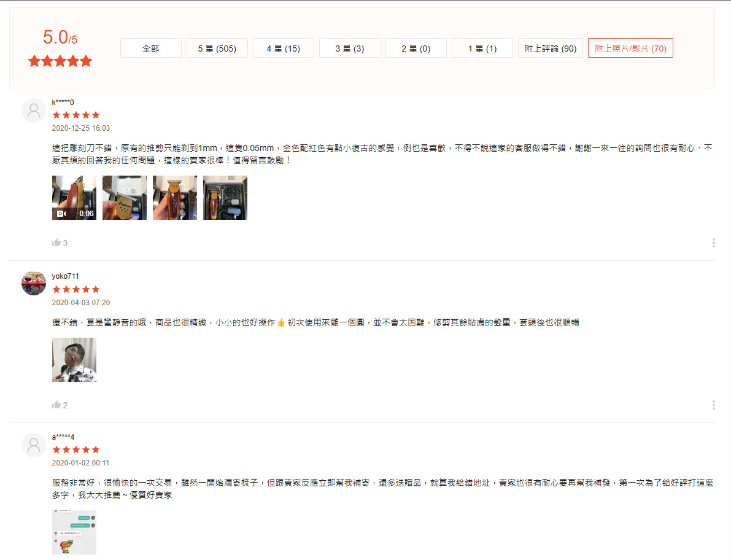This screenshot has width=731, height=560.
Task: Play the 0:06 video thumbnail in the first review
Action: (x=74, y=198)
